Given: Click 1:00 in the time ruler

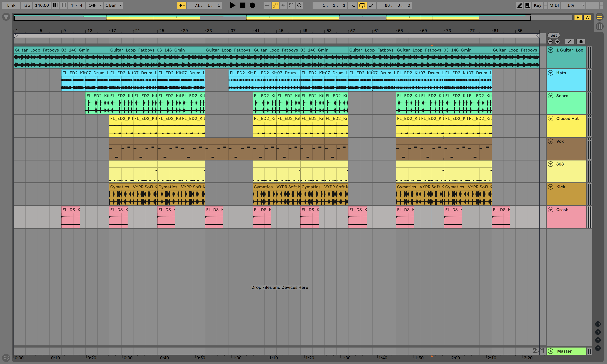Looking at the screenshot, I should [237, 358].
